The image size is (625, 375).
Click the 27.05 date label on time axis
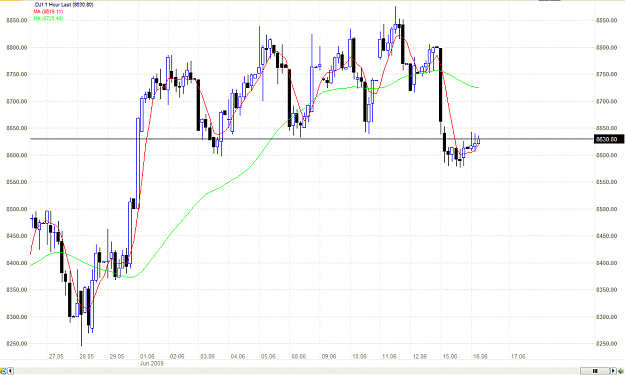click(56, 356)
